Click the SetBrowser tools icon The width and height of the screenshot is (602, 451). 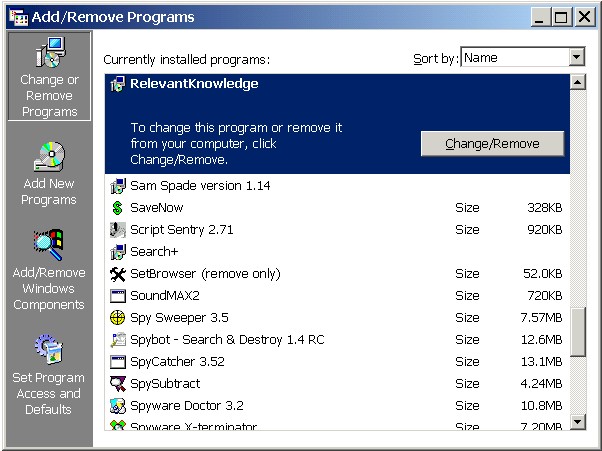coord(117,274)
